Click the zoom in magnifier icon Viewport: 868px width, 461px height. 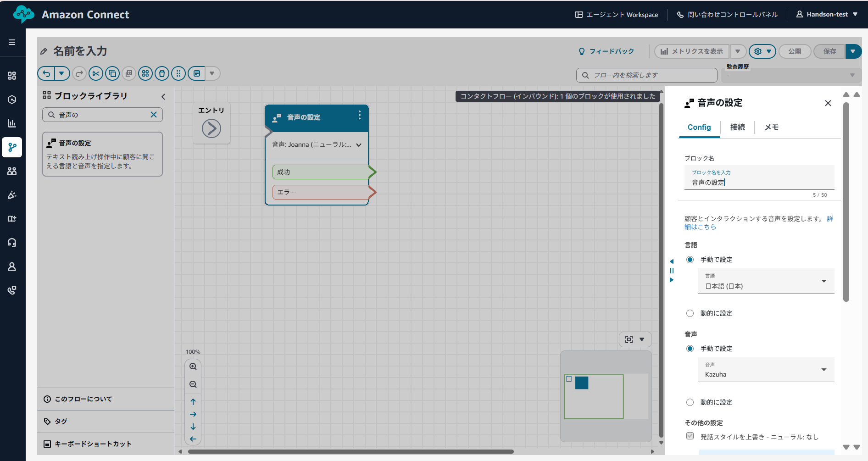[193, 367]
